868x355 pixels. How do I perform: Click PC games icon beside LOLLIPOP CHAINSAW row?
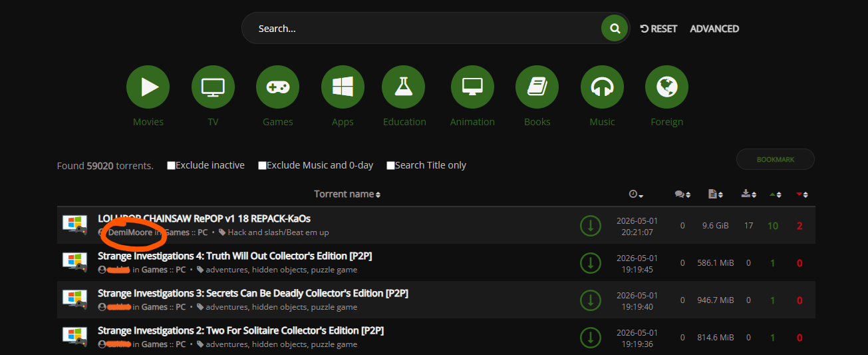74,224
